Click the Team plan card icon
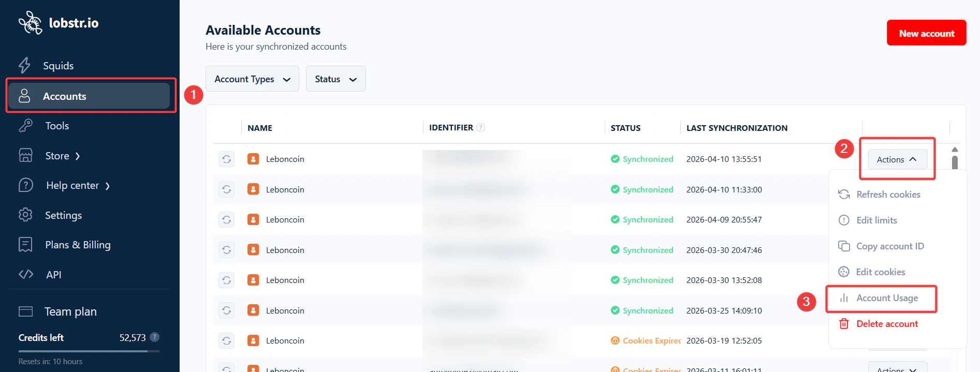The width and height of the screenshot is (980, 372). (x=25, y=311)
